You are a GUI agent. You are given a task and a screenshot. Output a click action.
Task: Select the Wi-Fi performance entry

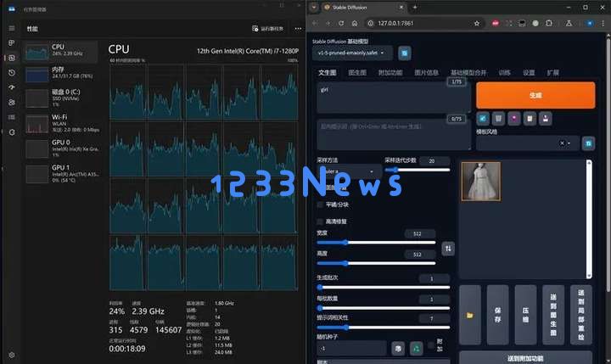click(61, 123)
